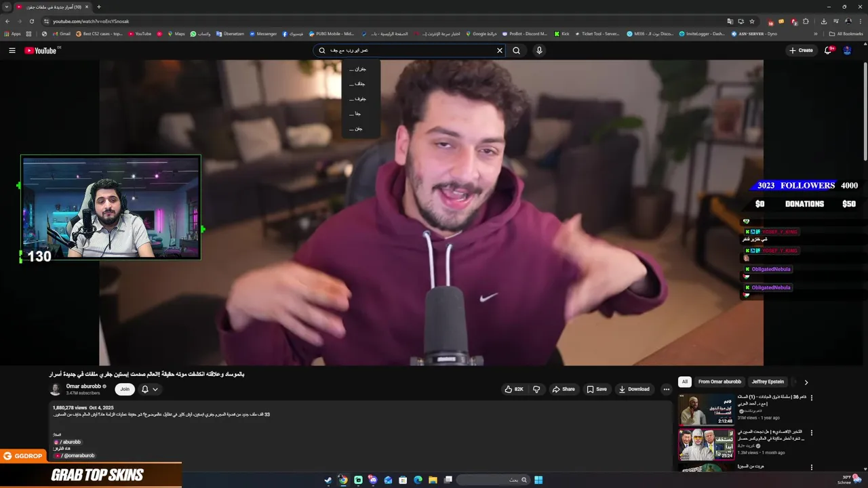Open the more actions three-dot menu
Viewport: 868px width, 488px height.
tap(666, 389)
